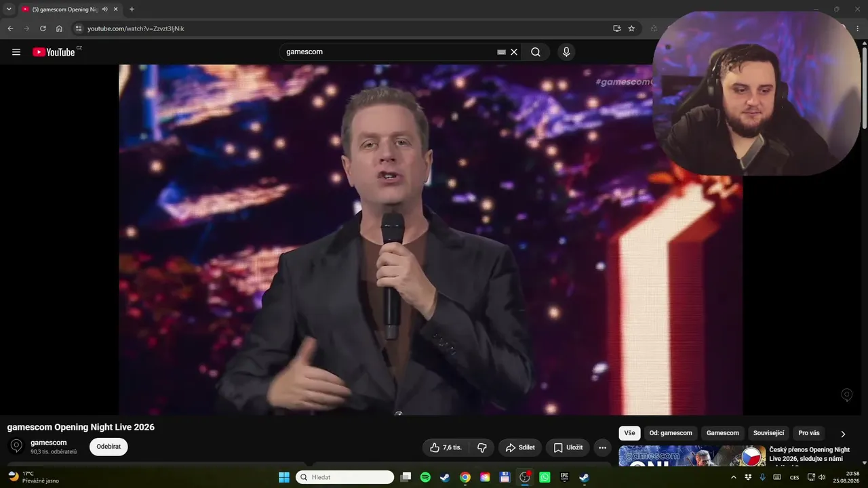
Task: Switch to Chrome in the taskbar
Action: [465, 477]
